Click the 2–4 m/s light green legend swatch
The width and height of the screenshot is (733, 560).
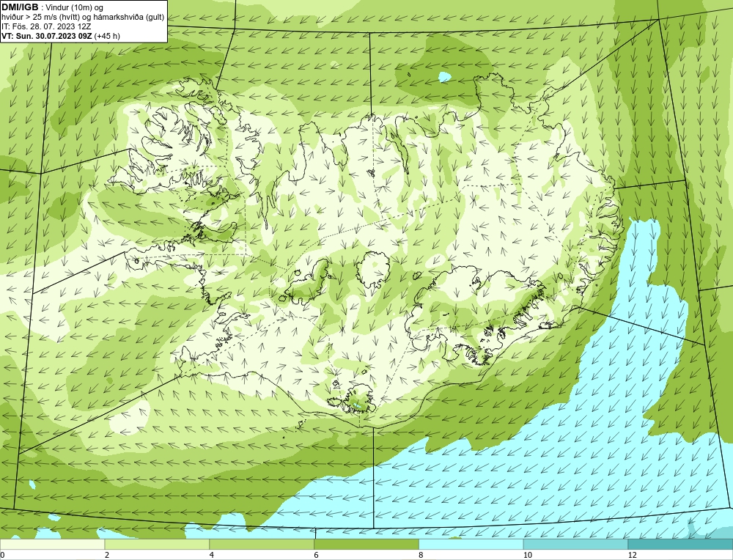tap(157, 544)
